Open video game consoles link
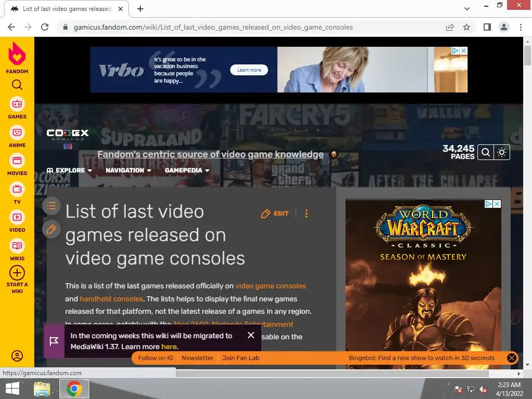The image size is (532, 399). (270, 286)
